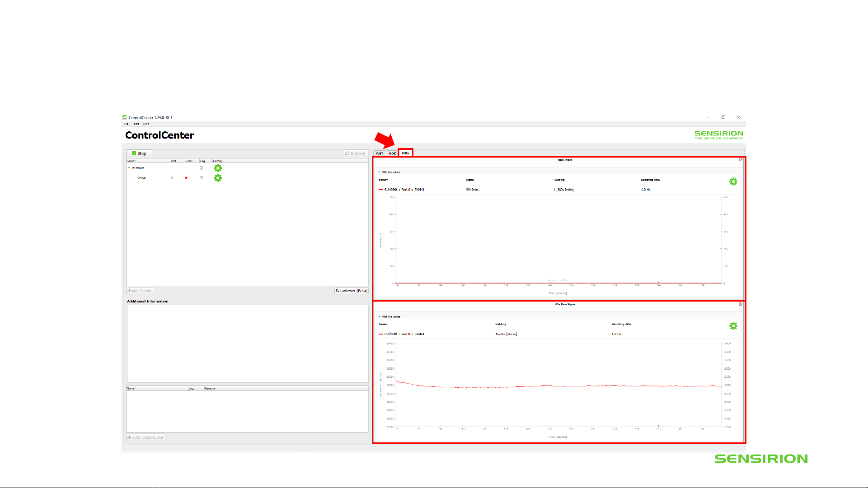
Task: Click the Refresh icon button
Action: (347, 153)
